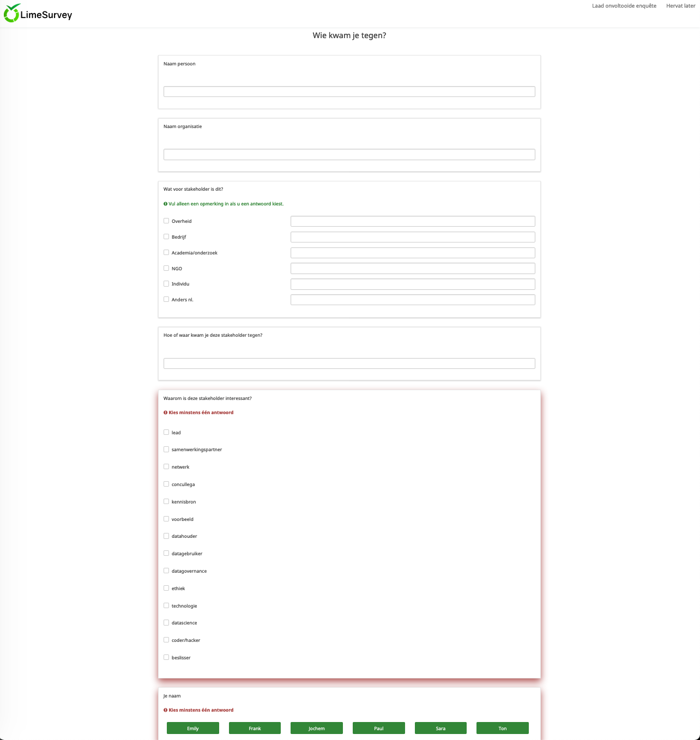700x740 pixels.
Task: Click 'Laad onvoltooide enquête' link
Action: coord(624,6)
